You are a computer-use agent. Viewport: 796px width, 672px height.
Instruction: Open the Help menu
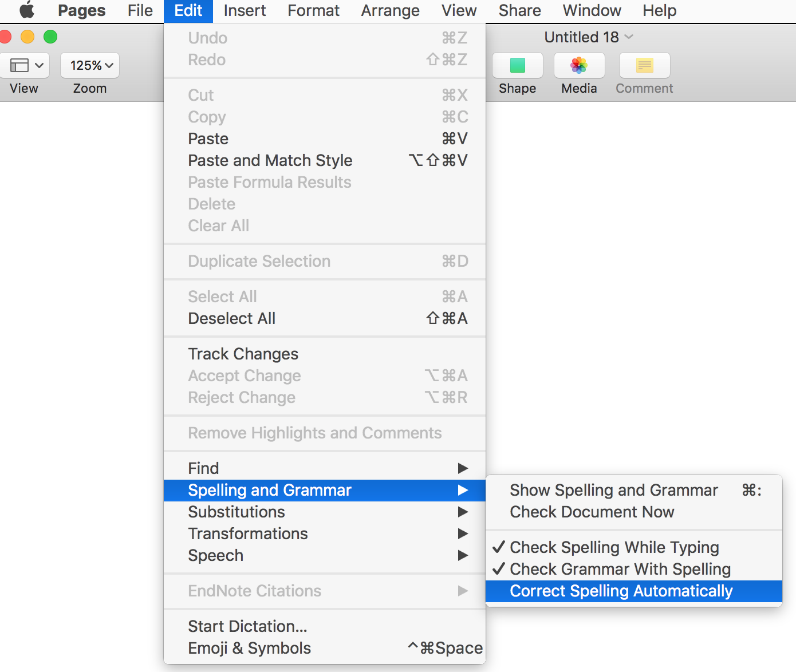click(x=660, y=10)
